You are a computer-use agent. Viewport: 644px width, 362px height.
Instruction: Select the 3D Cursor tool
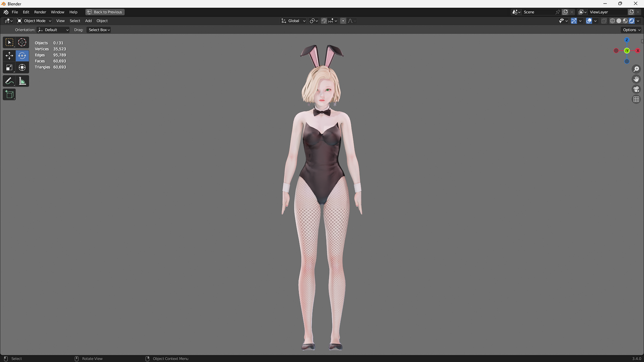[x=22, y=42]
